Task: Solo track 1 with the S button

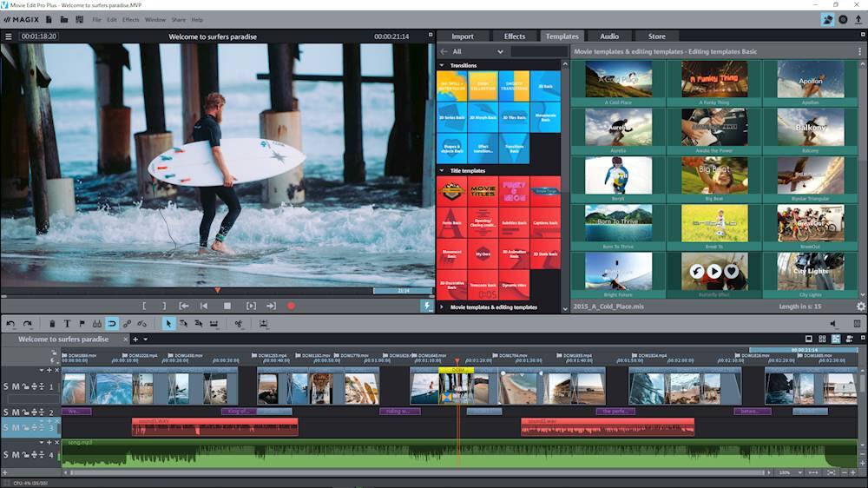Action: [6, 386]
